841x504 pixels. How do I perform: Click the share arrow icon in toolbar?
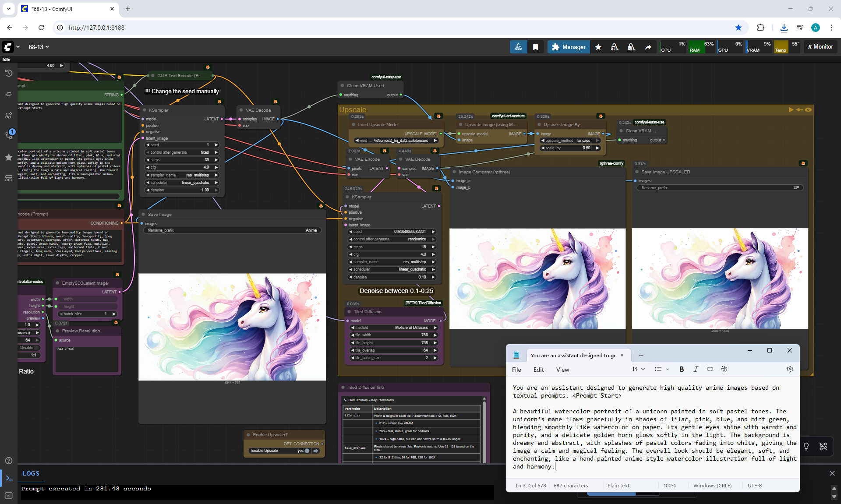click(x=648, y=47)
